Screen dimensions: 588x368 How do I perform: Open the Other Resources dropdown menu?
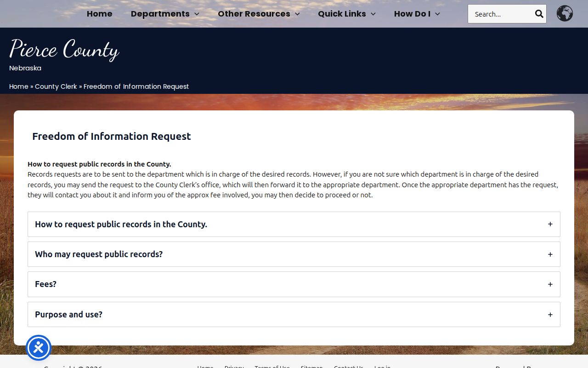tap(259, 14)
